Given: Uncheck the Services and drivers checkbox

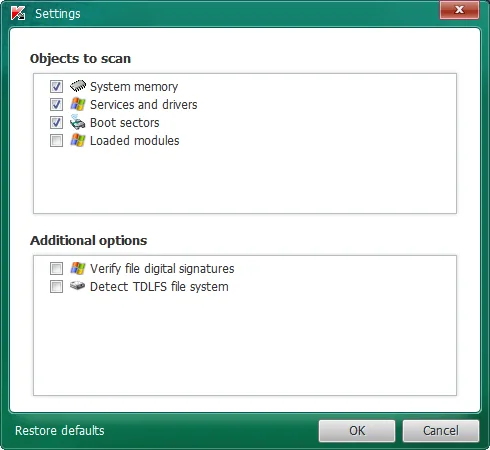Looking at the screenshot, I should (56, 104).
